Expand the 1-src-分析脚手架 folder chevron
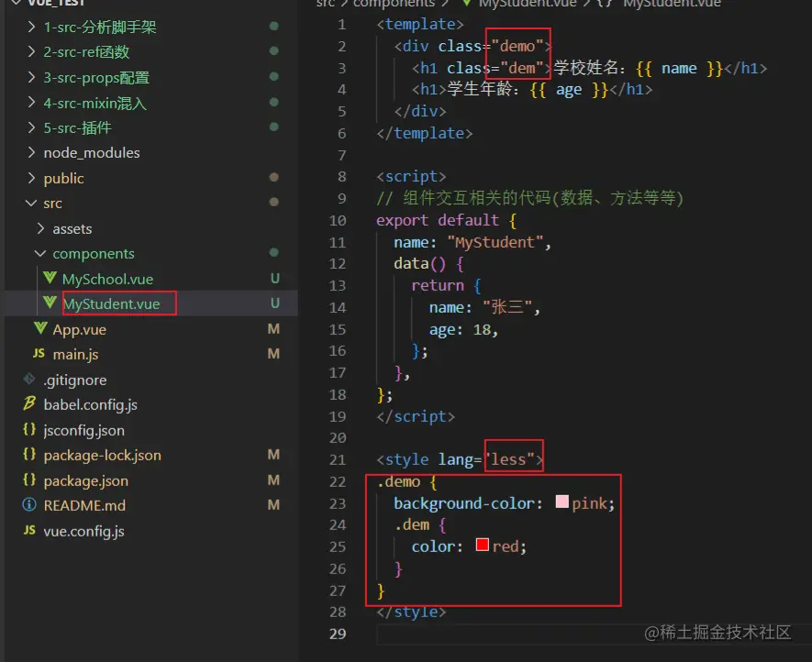This screenshot has height=662, width=812. point(31,26)
